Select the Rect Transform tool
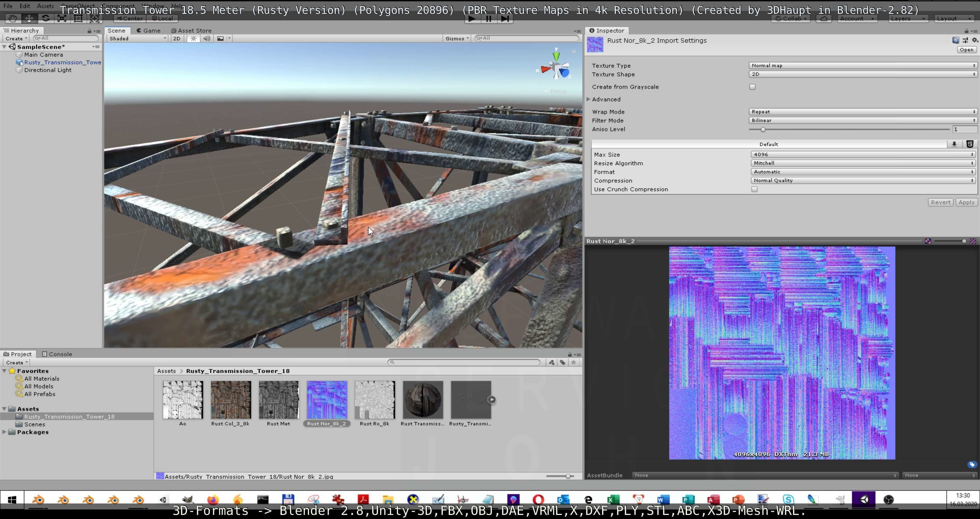 point(78,18)
